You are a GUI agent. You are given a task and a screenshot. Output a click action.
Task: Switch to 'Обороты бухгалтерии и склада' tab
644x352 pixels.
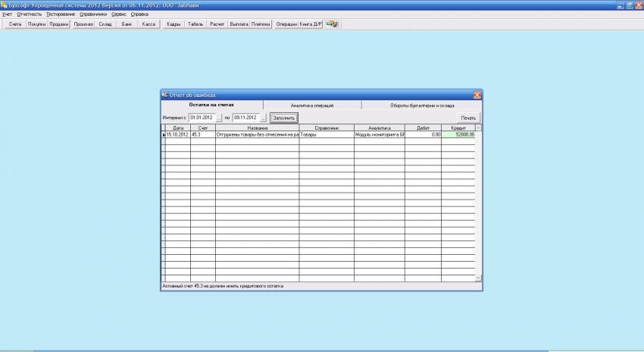click(422, 105)
